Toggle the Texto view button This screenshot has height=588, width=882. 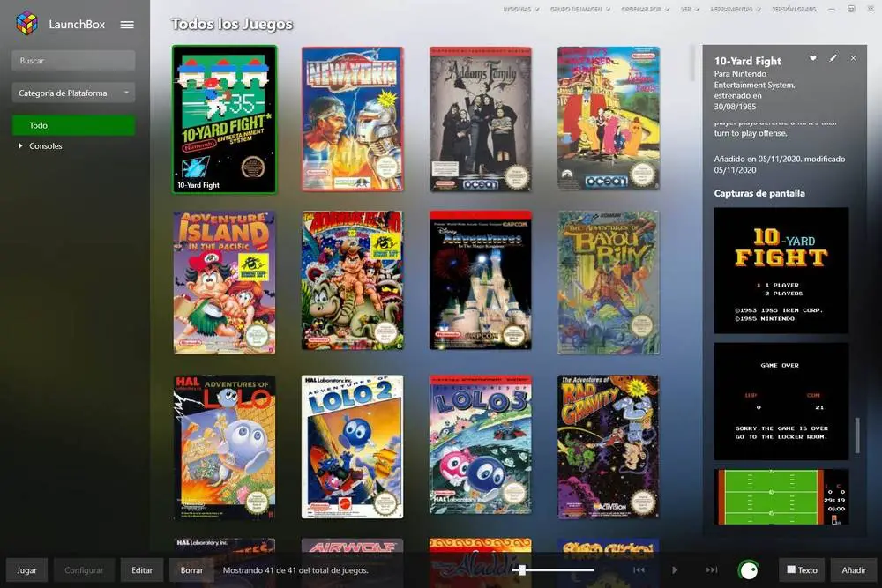tap(802, 570)
